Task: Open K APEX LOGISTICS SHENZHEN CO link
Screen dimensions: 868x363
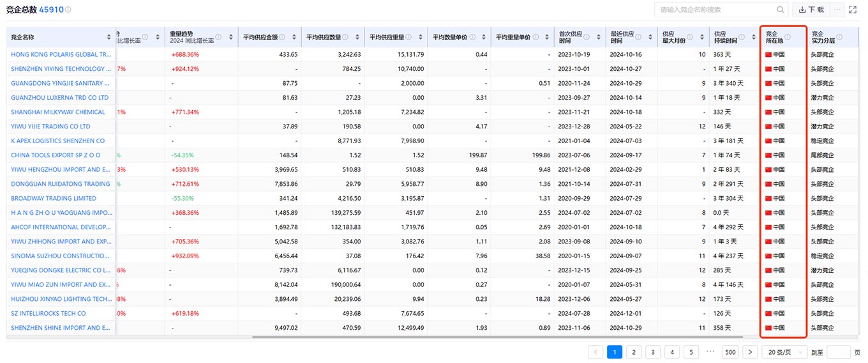Action: pyautogui.click(x=58, y=141)
